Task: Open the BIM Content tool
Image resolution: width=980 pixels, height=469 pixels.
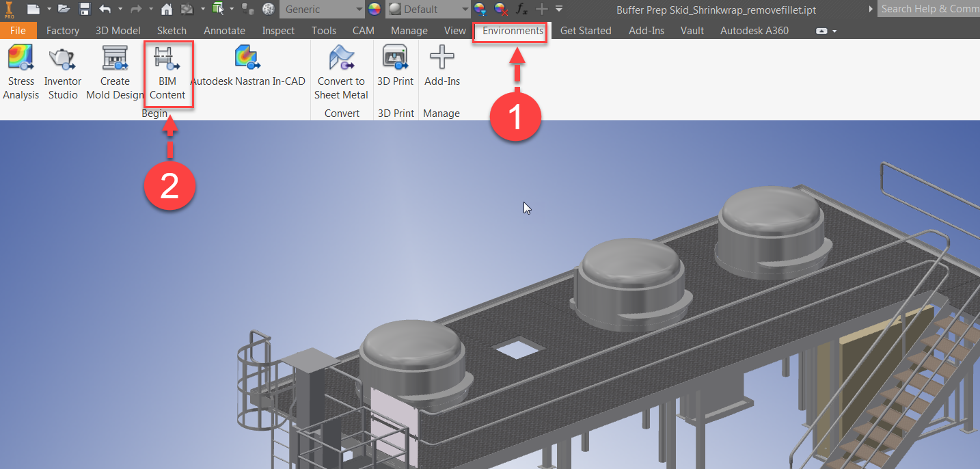Action: (x=168, y=71)
